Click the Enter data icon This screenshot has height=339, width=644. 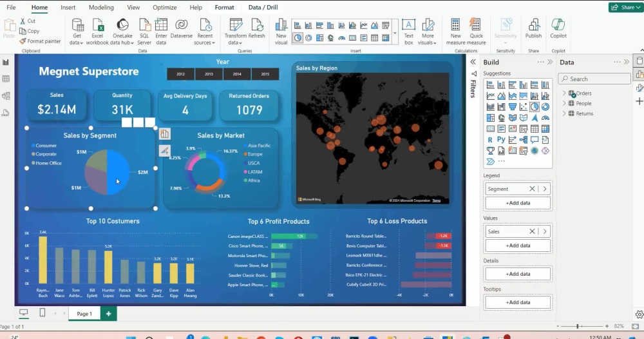[x=161, y=26]
